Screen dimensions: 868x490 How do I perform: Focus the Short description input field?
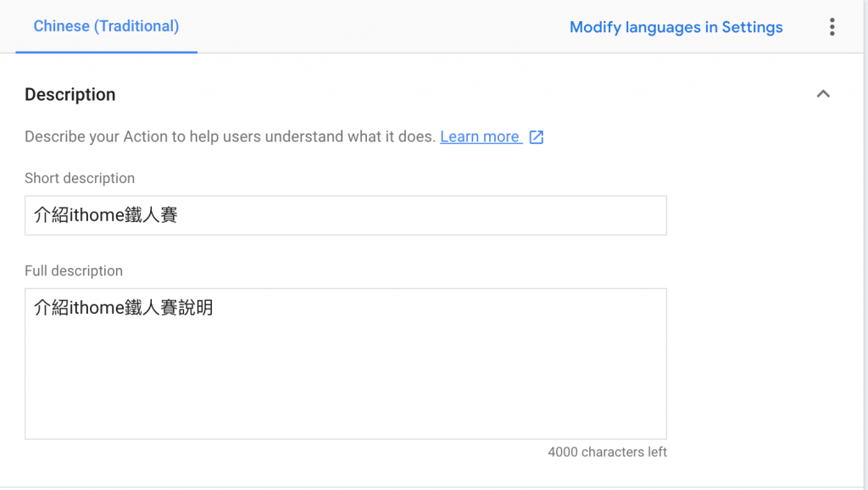tap(345, 215)
